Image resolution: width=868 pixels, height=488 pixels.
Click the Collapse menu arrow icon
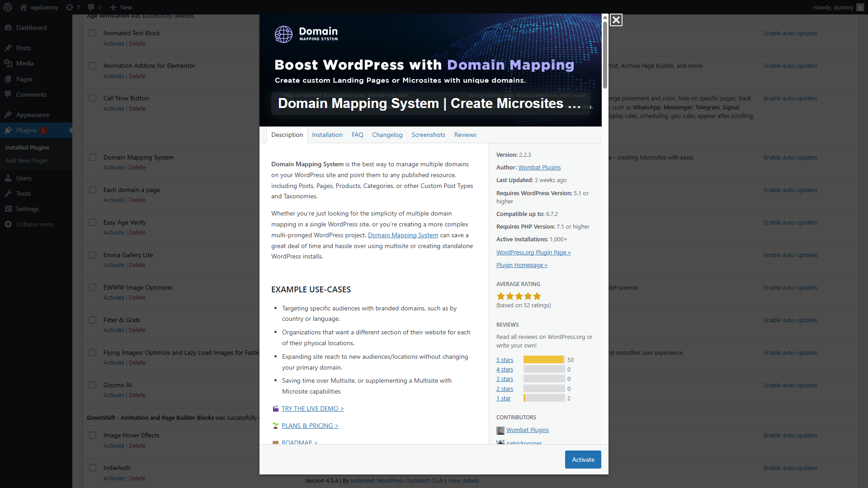[8, 224]
